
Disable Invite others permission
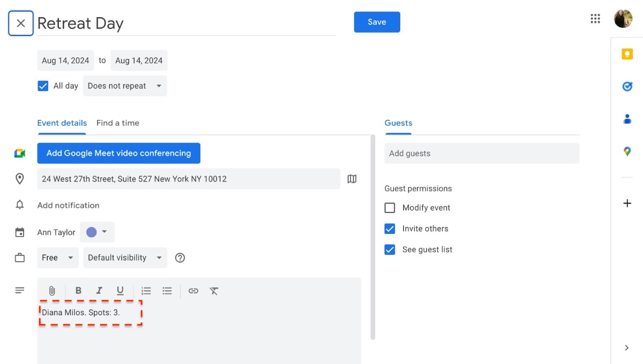click(390, 229)
